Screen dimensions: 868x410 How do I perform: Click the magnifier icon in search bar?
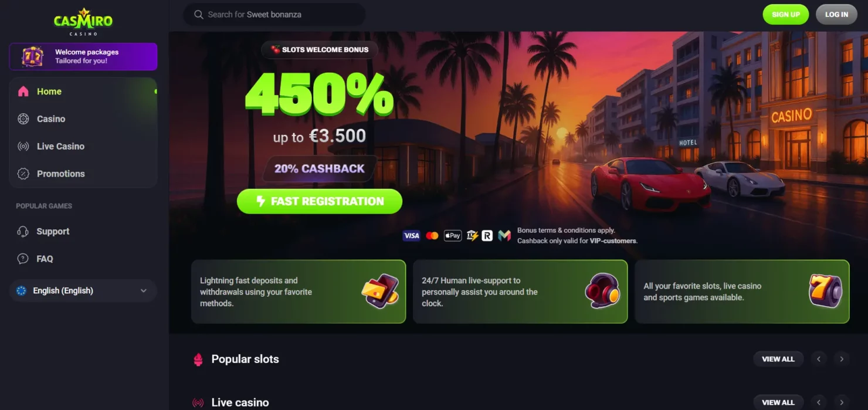(x=199, y=15)
